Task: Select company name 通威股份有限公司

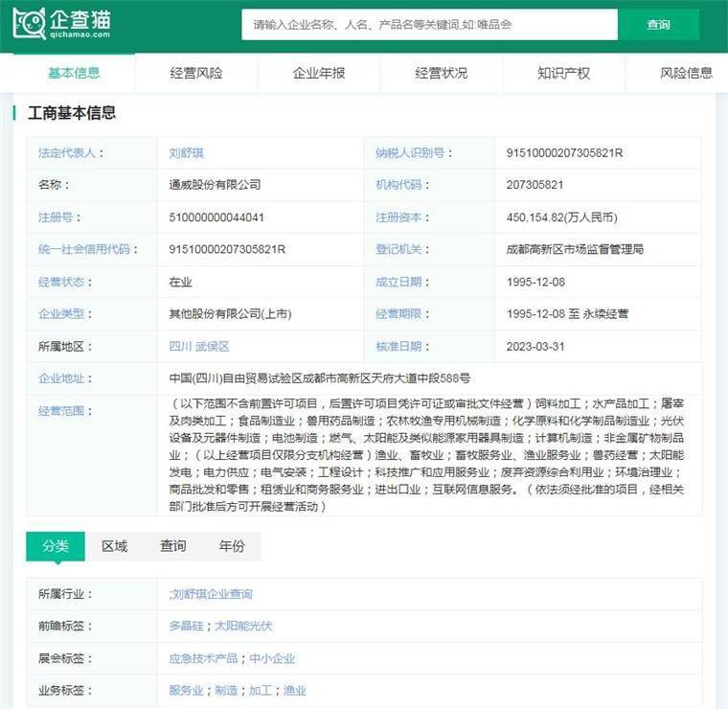Action: 215,185
